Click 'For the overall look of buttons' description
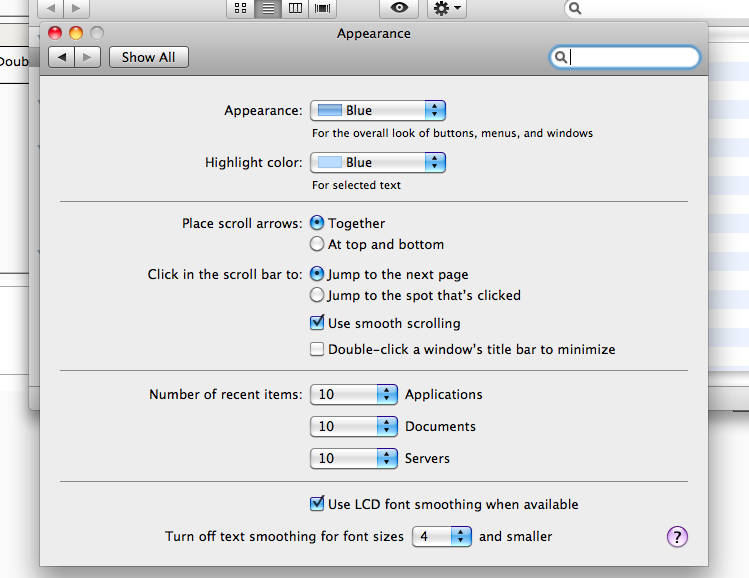749x578 pixels. point(452,133)
